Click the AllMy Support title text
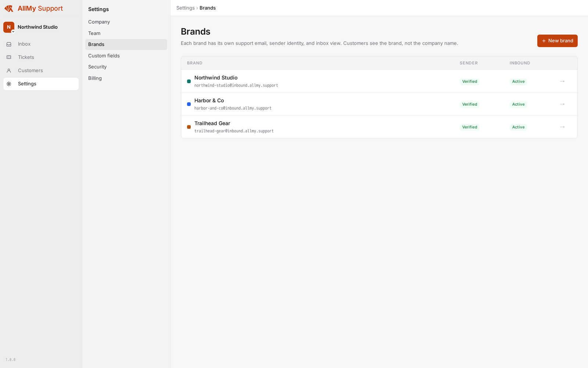Image resolution: width=588 pixels, height=368 pixels. coord(40,8)
